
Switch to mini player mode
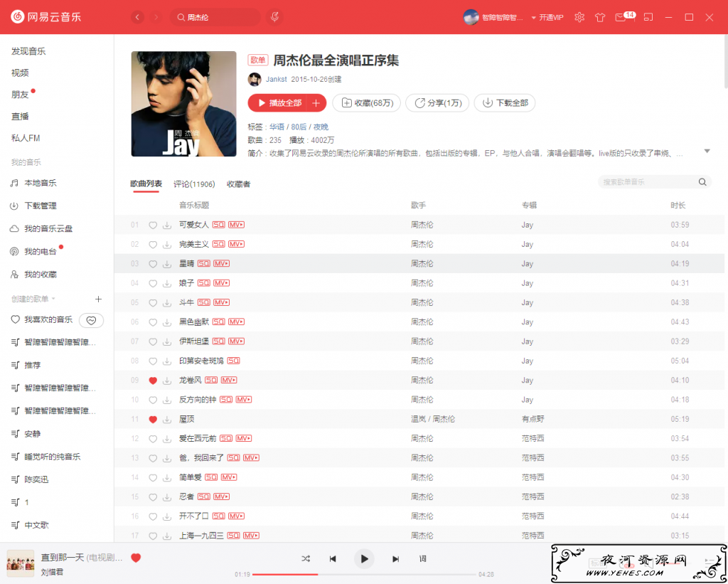click(x=648, y=17)
